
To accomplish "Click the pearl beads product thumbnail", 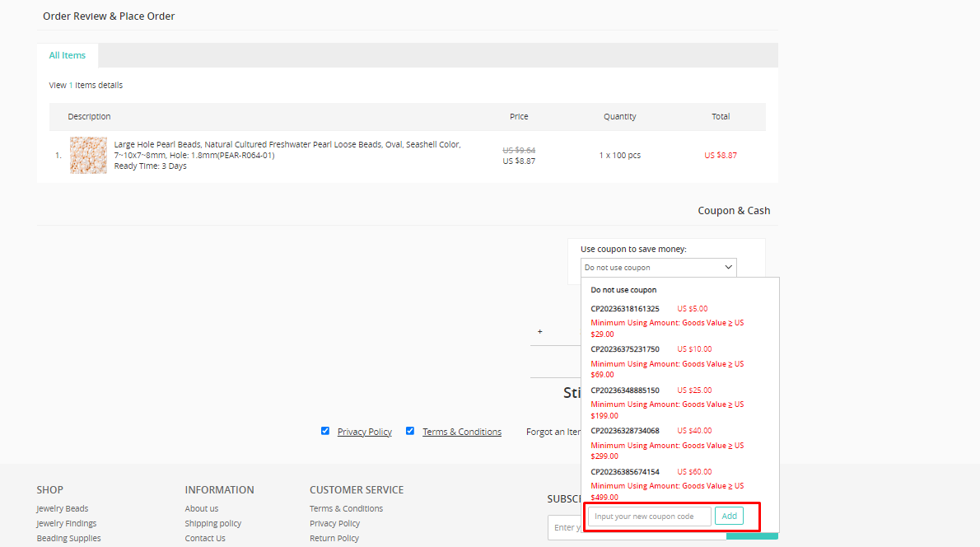I will tap(88, 155).
